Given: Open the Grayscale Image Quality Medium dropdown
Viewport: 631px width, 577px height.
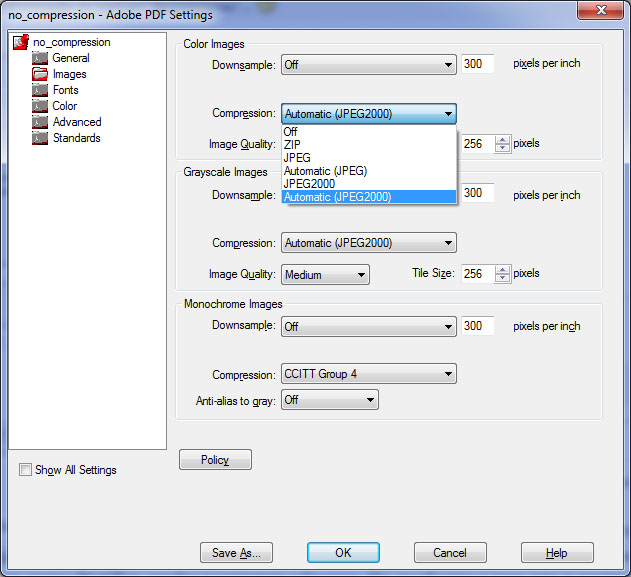Looking at the screenshot, I should (325, 275).
